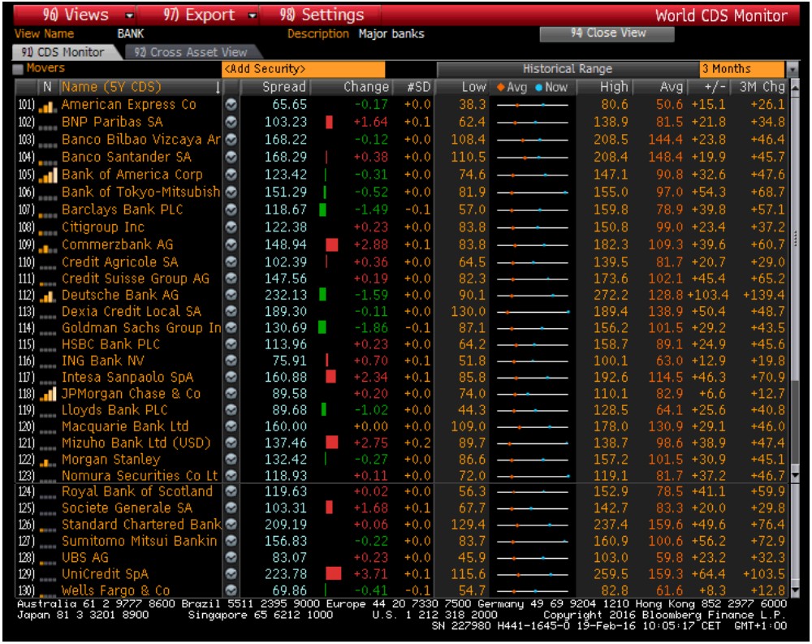Open BNP Paribas SA row action icon
812x644 pixels.
pyautogui.click(x=231, y=123)
